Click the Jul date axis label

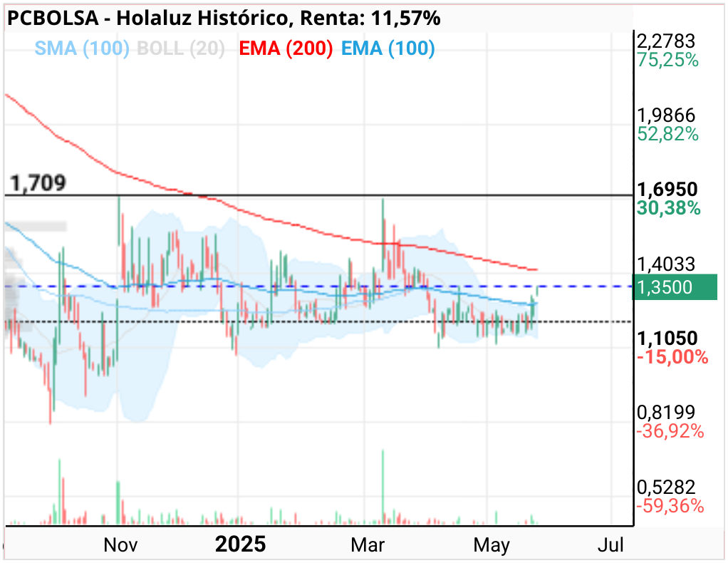click(x=610, y=545)
